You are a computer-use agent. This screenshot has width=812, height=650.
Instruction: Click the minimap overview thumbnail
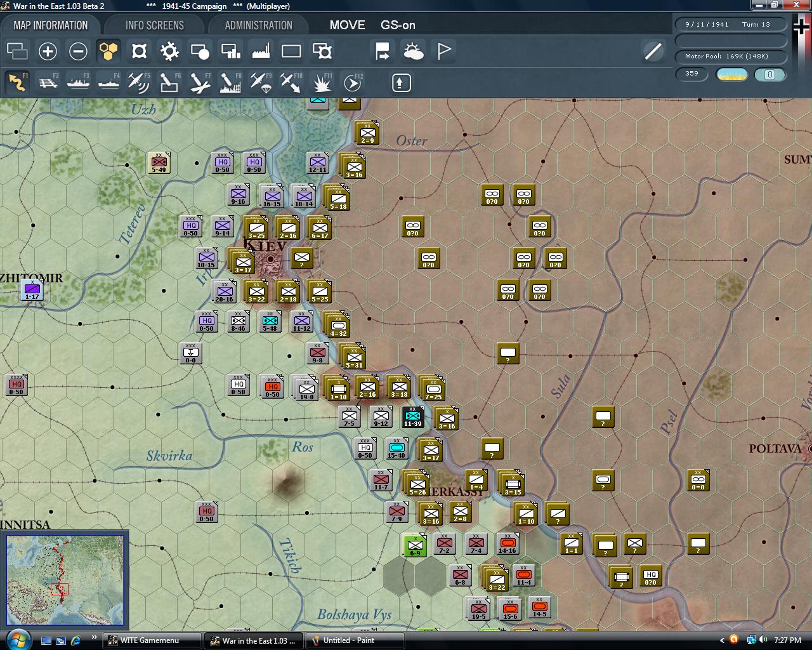(65, 580)
